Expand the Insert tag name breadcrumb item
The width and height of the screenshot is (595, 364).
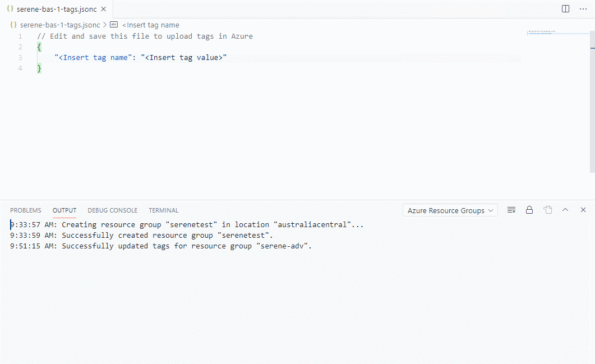(x=150, y=25)
